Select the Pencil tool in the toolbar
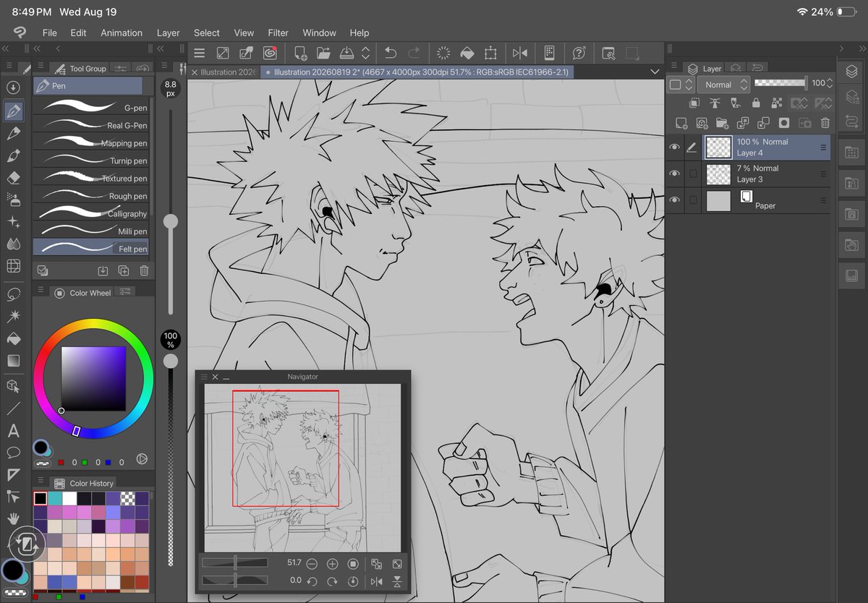 [13, 134]
